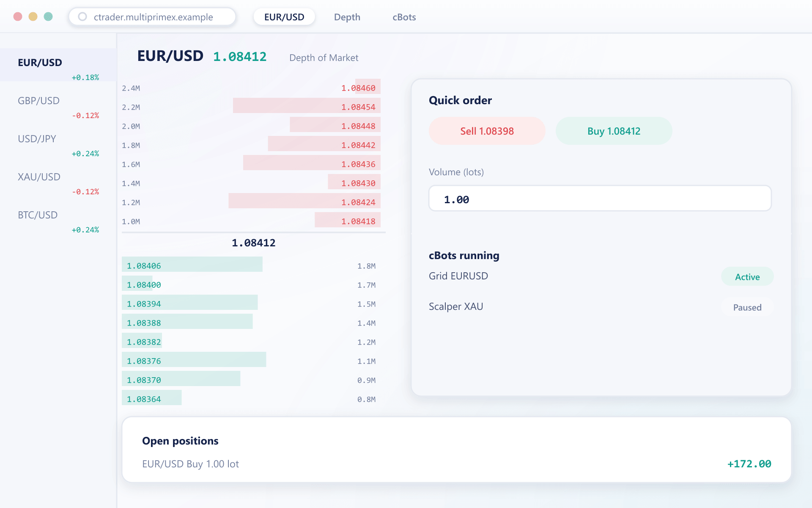
Task: Click the mid price 1.08412 in ladder
Action: pyautogui.click(x=253, y=243)
